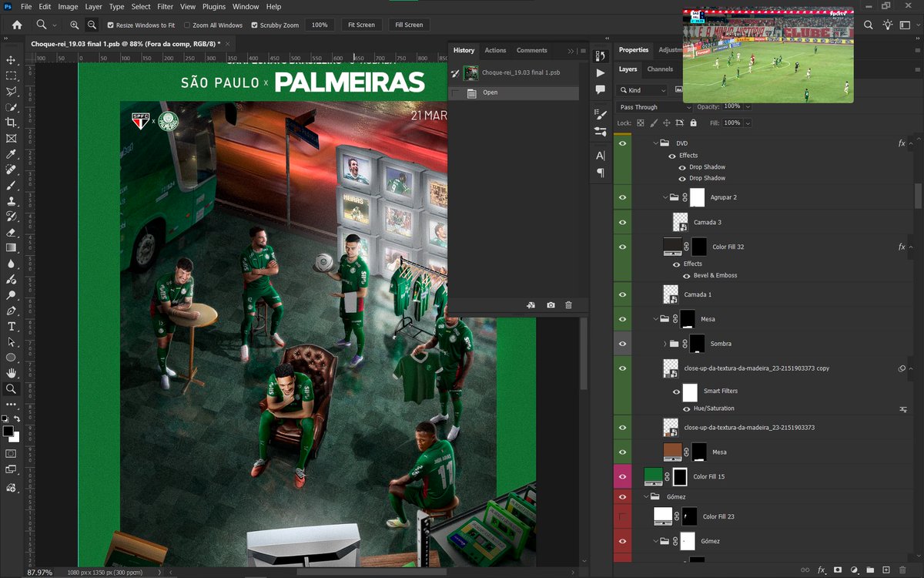Screen dimensions: 924x578
Task: Toggle Zoom All Windows checkbox
Action: pos(187,25)
